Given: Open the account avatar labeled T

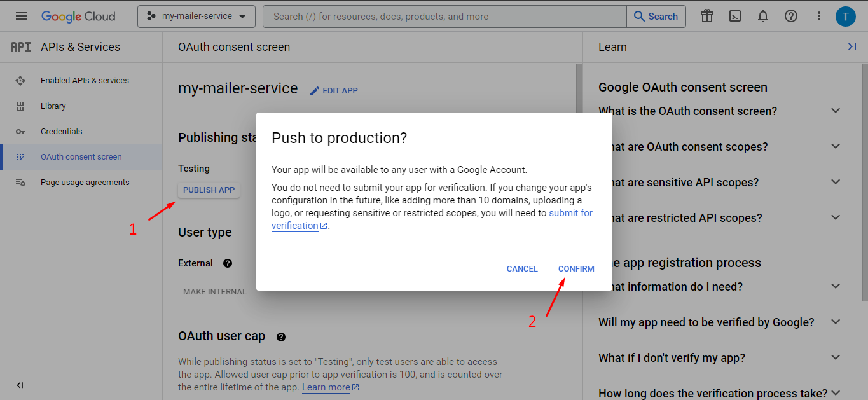Looking at the screenshot, I should click(x=846, y=16).
